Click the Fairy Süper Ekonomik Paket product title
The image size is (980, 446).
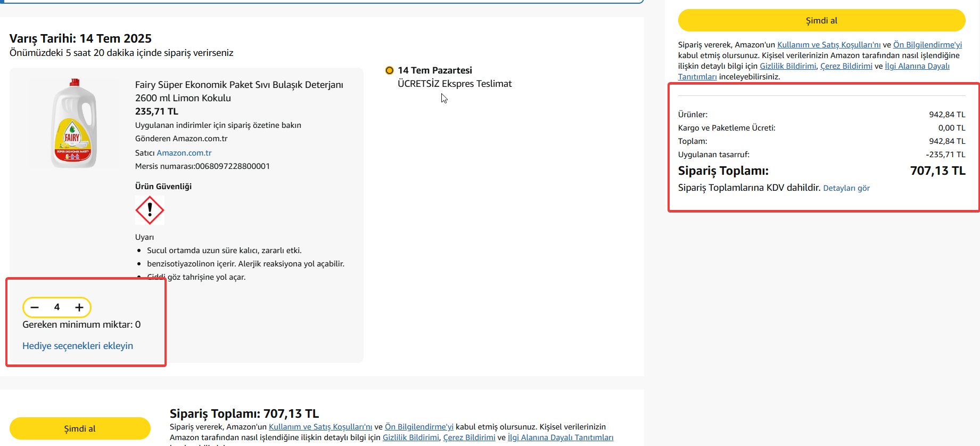(239, 91)
